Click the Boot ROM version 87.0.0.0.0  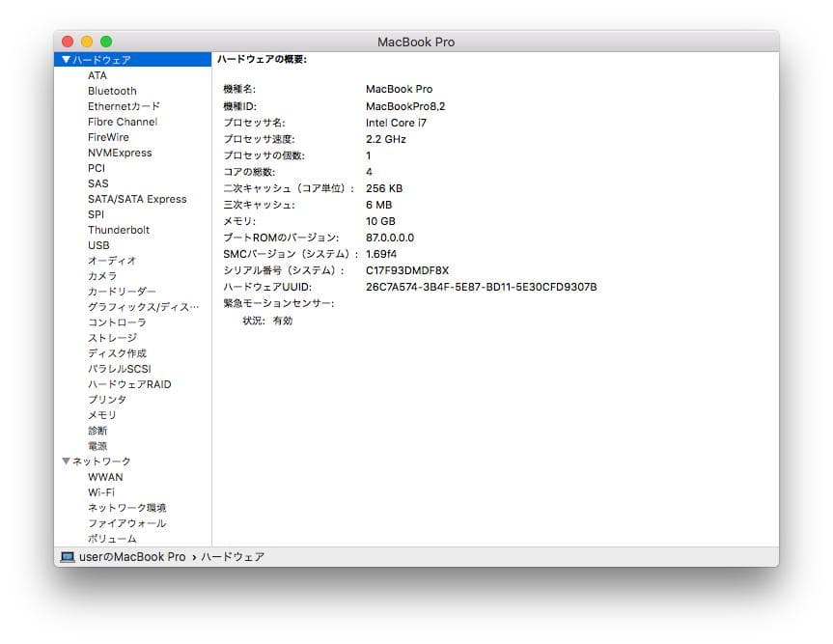(x=390, y=238)
